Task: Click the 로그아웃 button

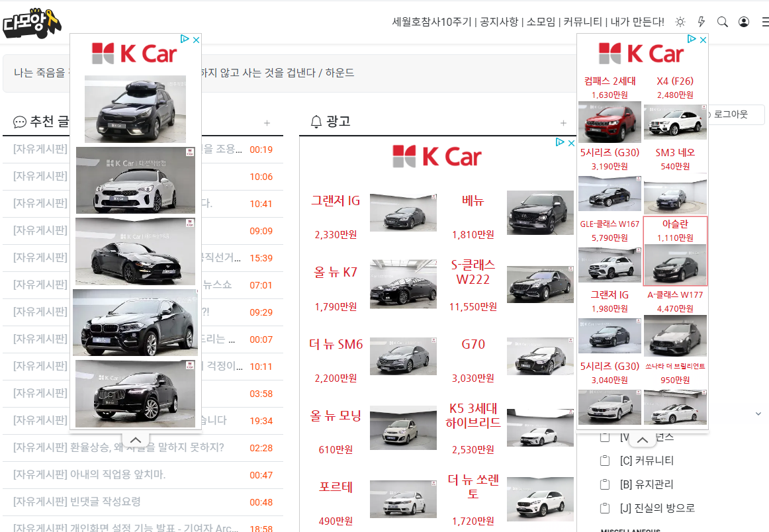Action: point(730,114)
